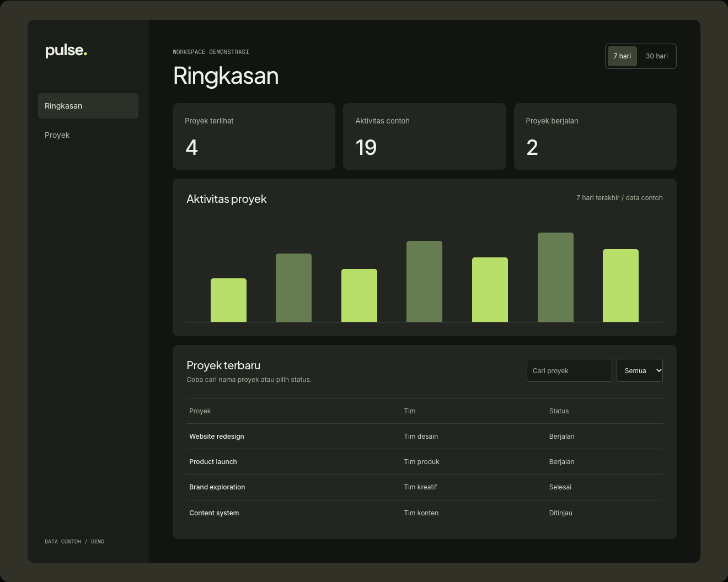The image size is (728, 582).
Task: Switch range to 7 hari
Action: [622, 56]
